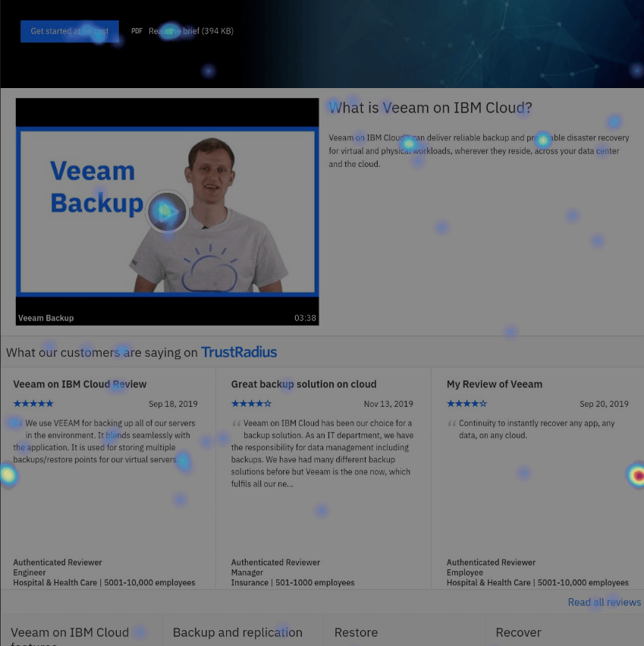Click the Get started at no cost button
644x646 pixels.
click(70, 31)
